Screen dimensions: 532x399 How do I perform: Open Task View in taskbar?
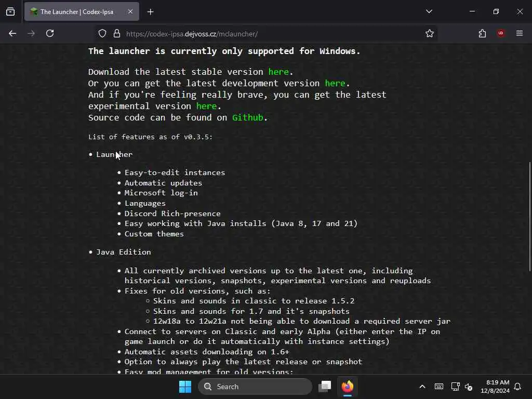click(x=325, y=387)
